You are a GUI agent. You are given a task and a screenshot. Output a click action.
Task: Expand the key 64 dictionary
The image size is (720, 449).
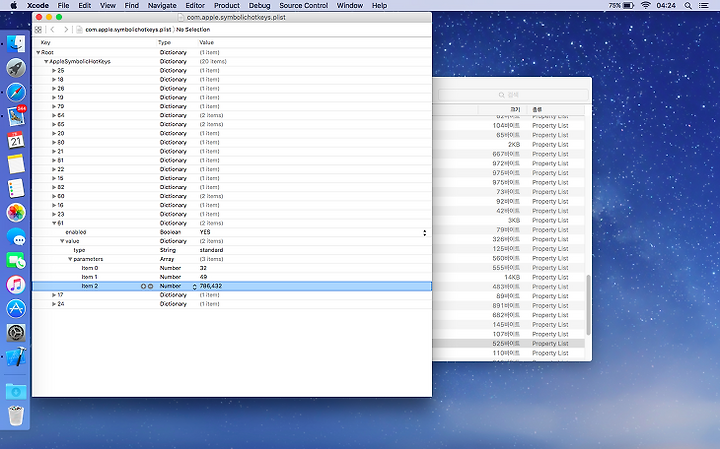54,115
